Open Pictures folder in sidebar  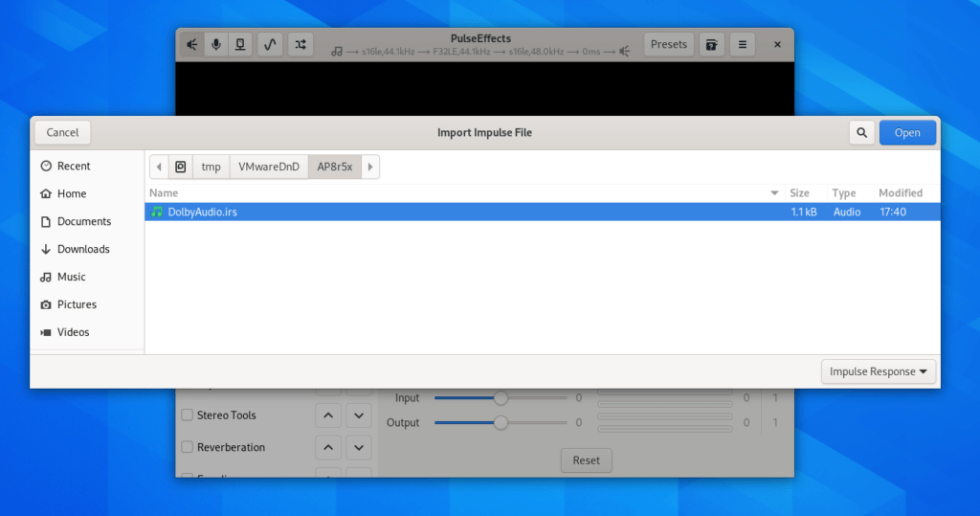point(87,304)
